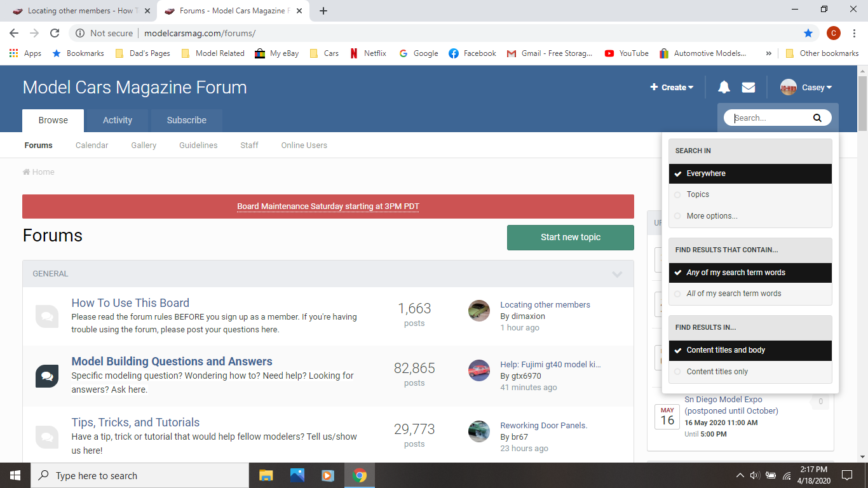Collapse the GENERAL forum category

(617, 274)
